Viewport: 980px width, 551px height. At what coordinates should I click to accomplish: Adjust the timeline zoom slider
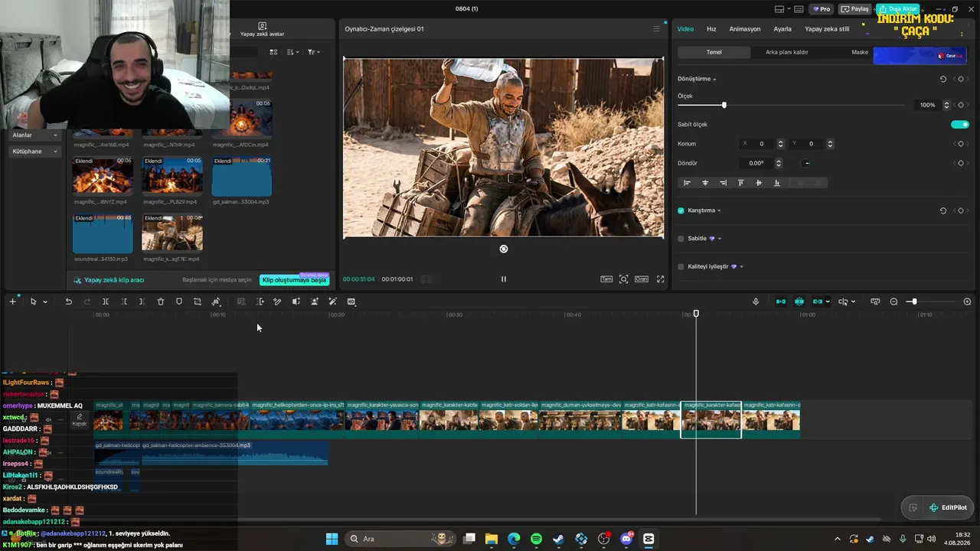click(913, 302)
